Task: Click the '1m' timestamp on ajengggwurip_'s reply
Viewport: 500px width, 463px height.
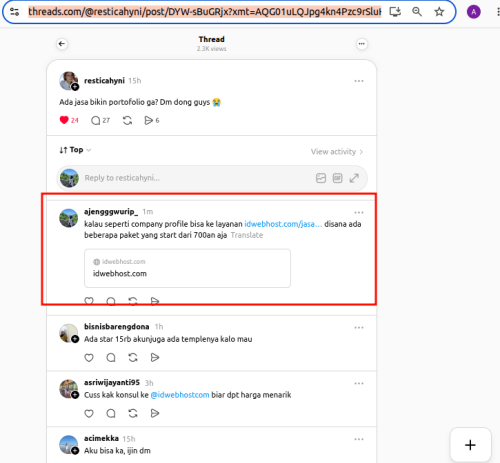Action: pos(148,212)
